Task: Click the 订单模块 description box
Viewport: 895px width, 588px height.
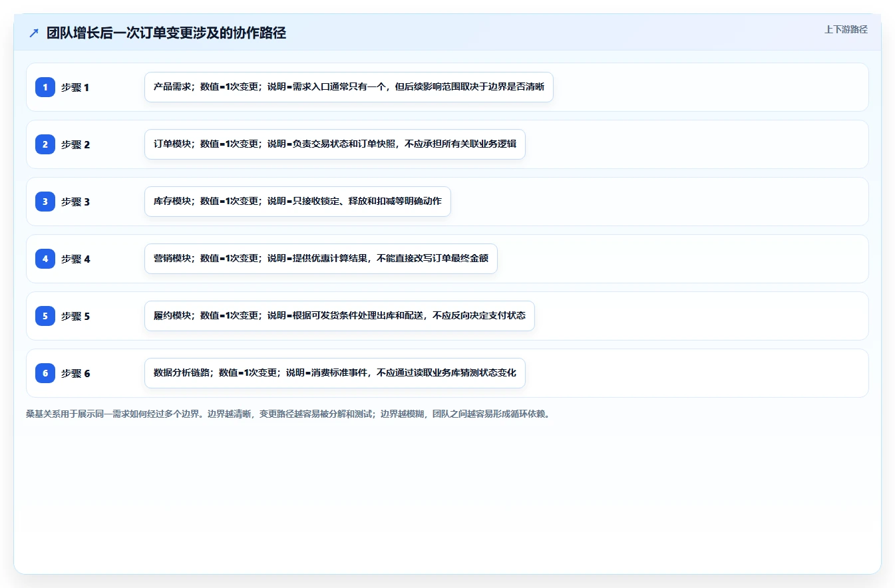Action: click(335, 144)
